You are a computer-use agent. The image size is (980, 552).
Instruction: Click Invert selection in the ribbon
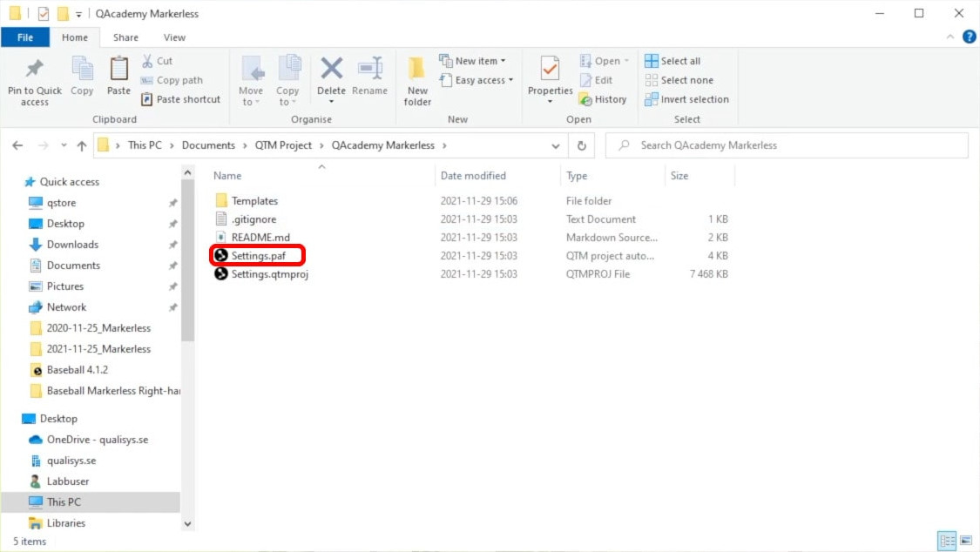(x=686, y=99)
